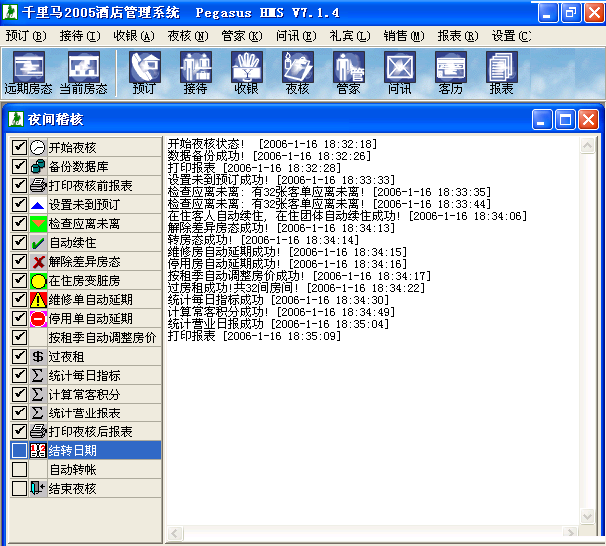This screenshot has height=546, width=606.
Task: Launch the 夜核 night audit toolbar icon
Action: coord(298,73)
